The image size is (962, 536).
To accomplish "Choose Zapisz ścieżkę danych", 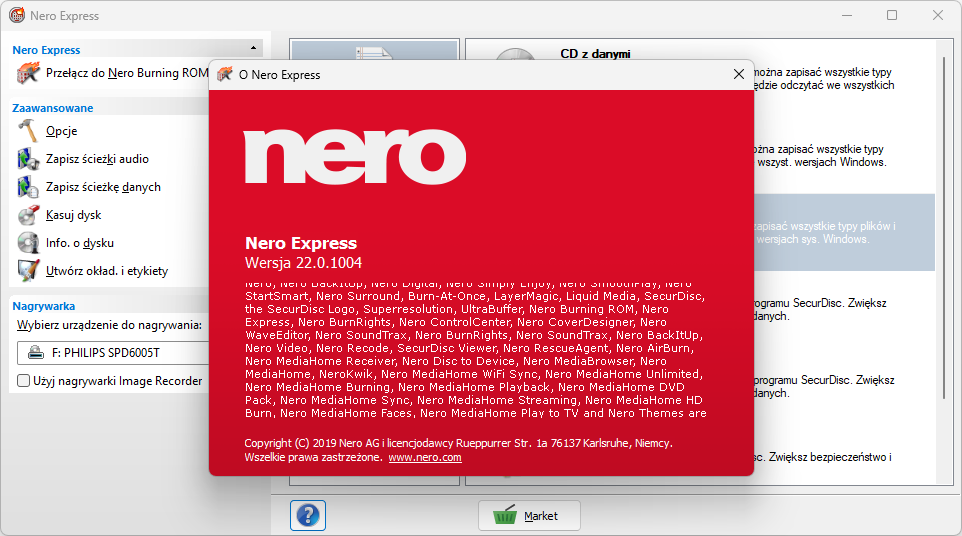I will 103,187.
